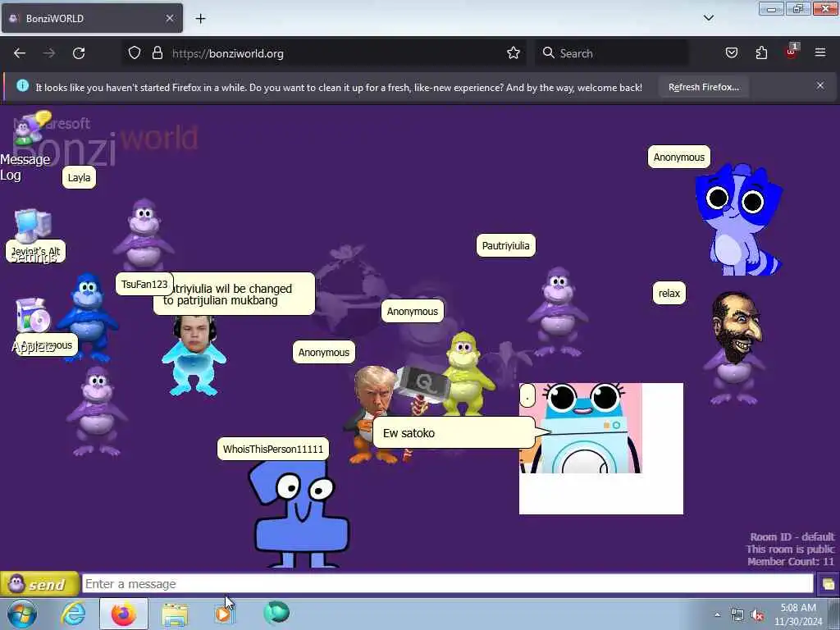Screen dimensions: 840x630
Task: Click the blue Bonzi named Jevinit's Alt
Action: click(88, 317)
